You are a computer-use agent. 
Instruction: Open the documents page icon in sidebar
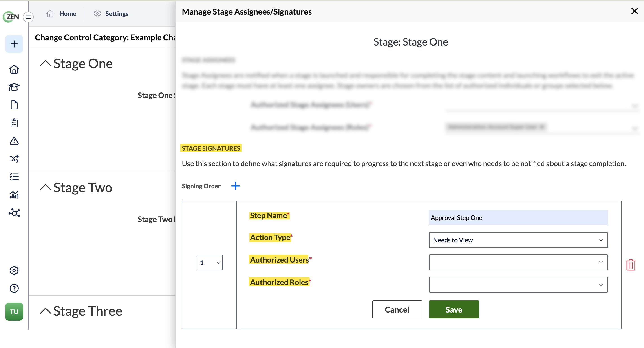(x=14, y=105)
